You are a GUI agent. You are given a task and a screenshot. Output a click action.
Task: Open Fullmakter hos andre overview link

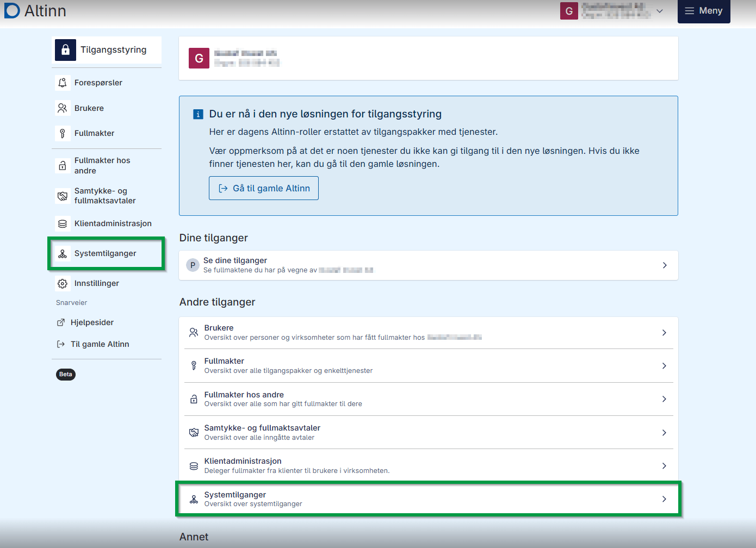pyautogui.click(x=429, y=399)
